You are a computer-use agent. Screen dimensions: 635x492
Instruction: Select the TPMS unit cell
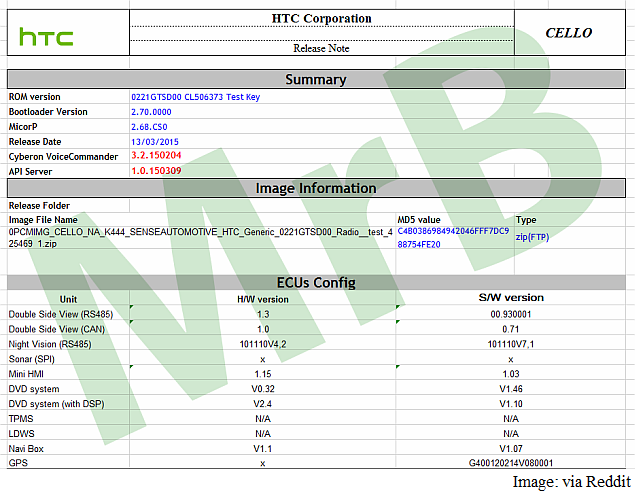[x=68, y=419]
